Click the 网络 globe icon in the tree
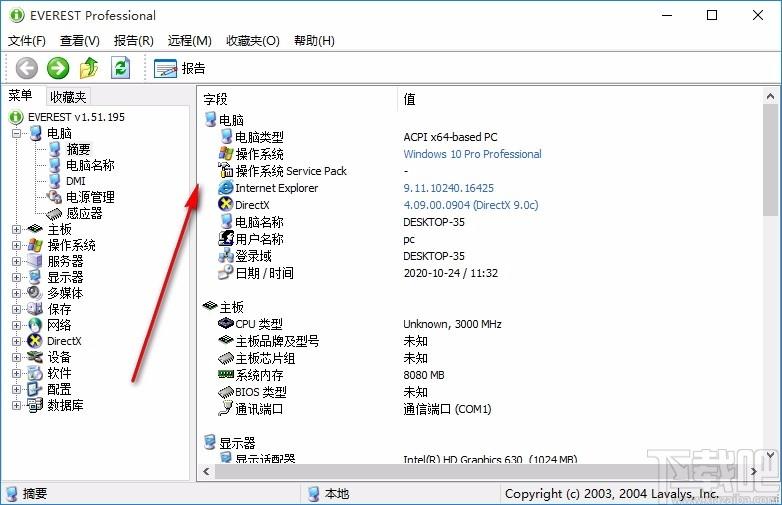 coord(35,325)
